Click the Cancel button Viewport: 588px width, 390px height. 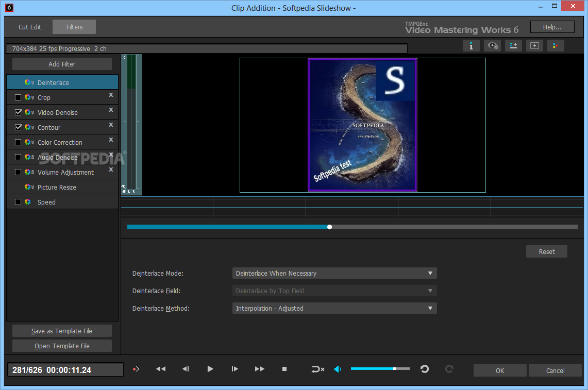(x=555, y=370)
